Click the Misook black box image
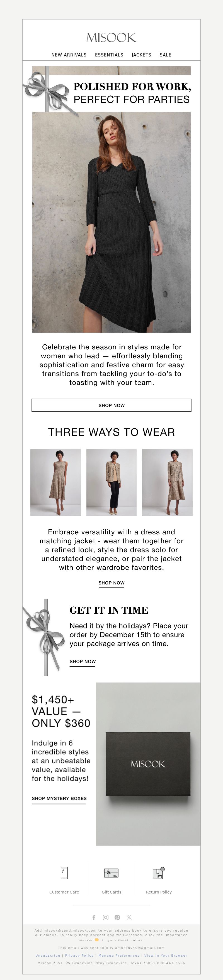223x980 pixels. click(x=148, y=764)
